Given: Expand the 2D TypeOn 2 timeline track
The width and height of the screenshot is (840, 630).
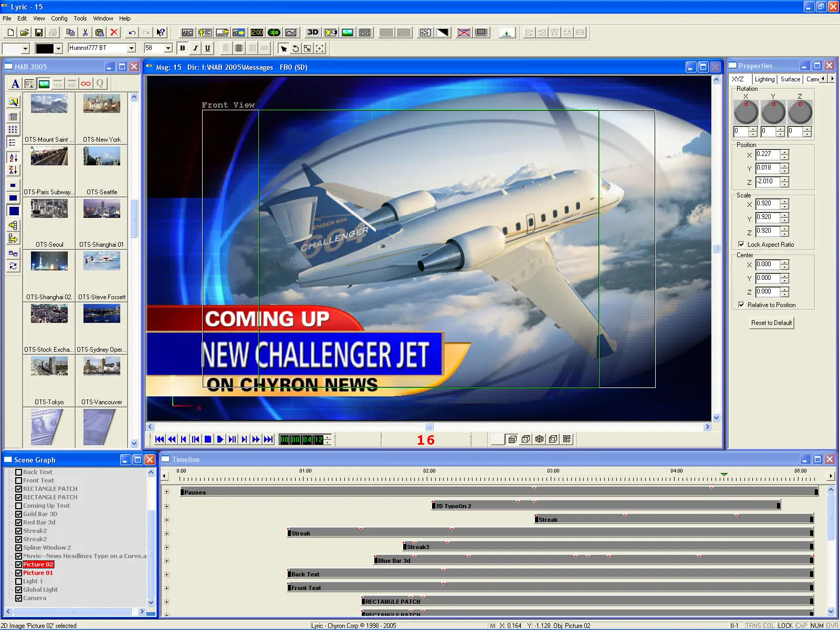Looking at the screenshot, I should [167, 506].
